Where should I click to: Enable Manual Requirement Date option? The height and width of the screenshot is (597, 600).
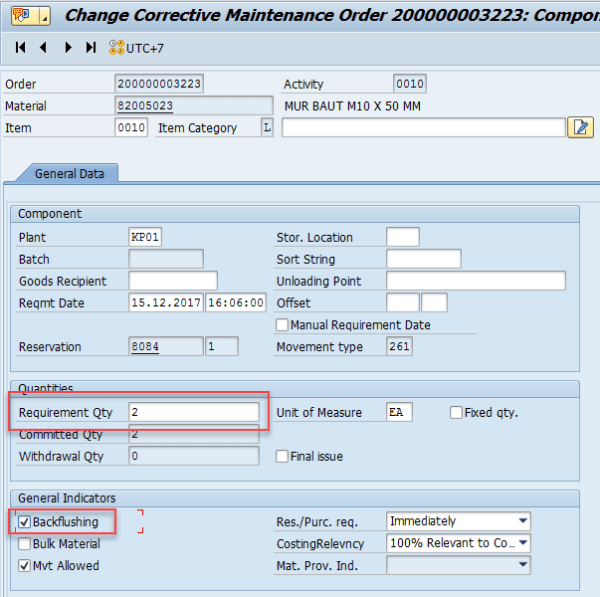coord(283,324)
